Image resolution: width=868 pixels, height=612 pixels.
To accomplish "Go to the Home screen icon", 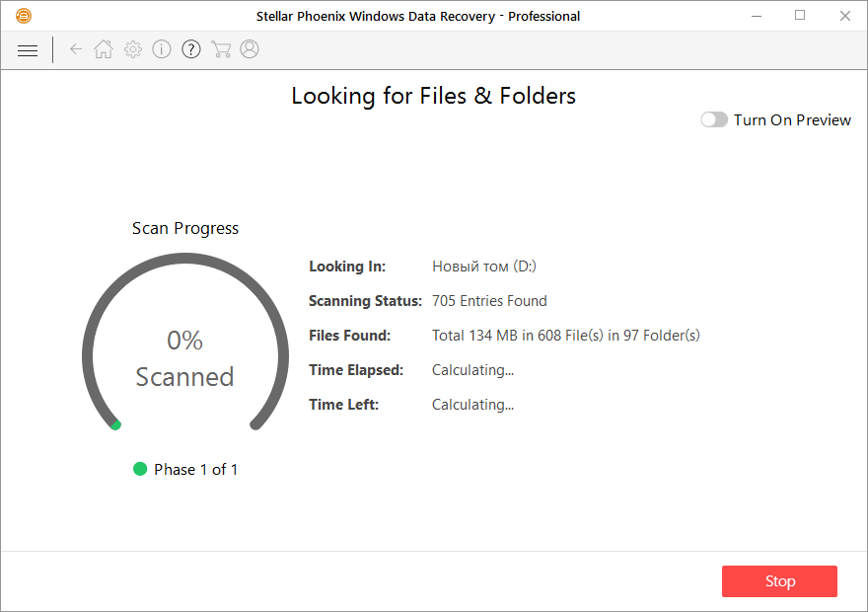I will pyautogui.click(x=104, y=49).
